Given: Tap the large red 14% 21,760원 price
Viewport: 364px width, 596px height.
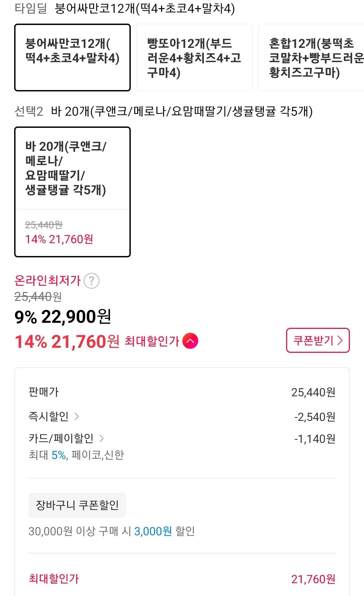Looking at the screenshot, I should pos(67,341).
